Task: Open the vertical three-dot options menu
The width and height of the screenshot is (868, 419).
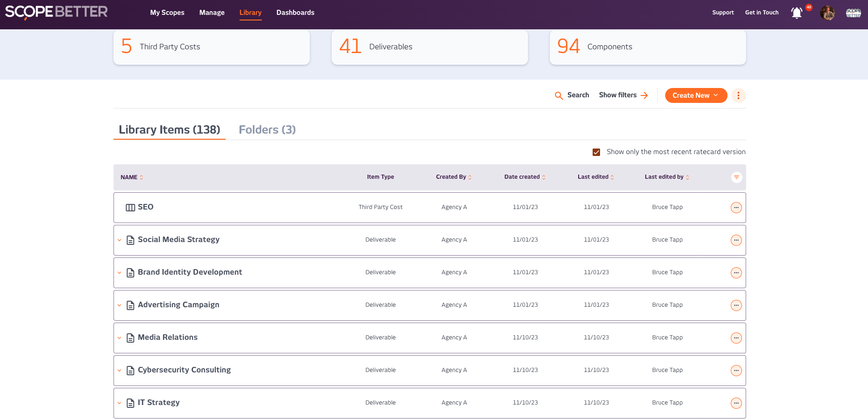Action: point(738,95)
